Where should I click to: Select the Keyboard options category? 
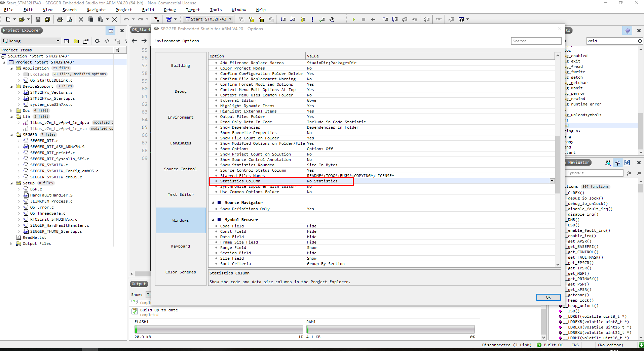(x=181, y=246)
